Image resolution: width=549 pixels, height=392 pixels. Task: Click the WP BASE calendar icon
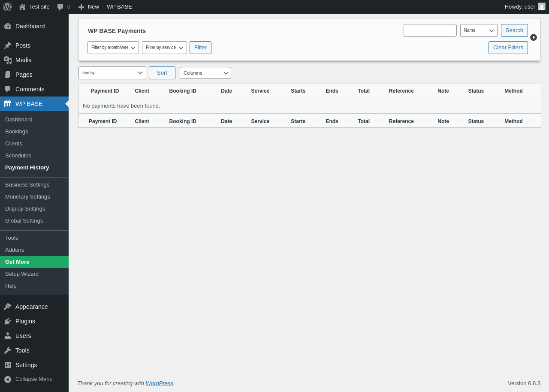coord(8,104)
